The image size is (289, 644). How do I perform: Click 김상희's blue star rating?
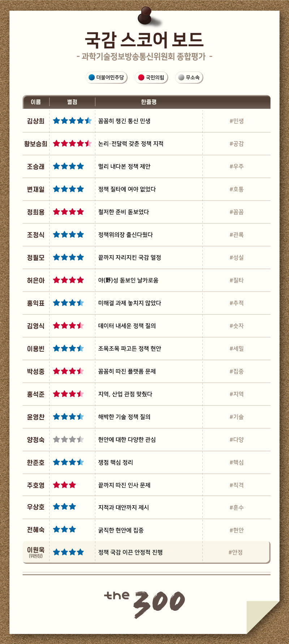coord(72,121)
